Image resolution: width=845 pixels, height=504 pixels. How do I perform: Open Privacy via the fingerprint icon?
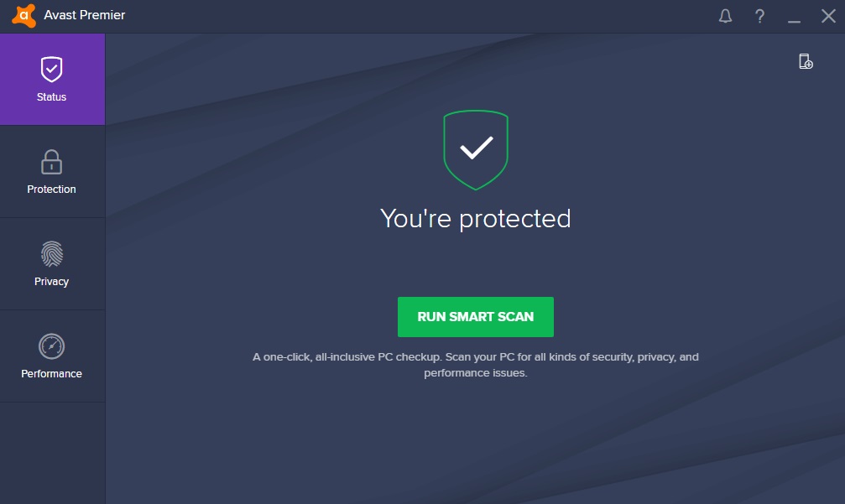pos(52,253)
